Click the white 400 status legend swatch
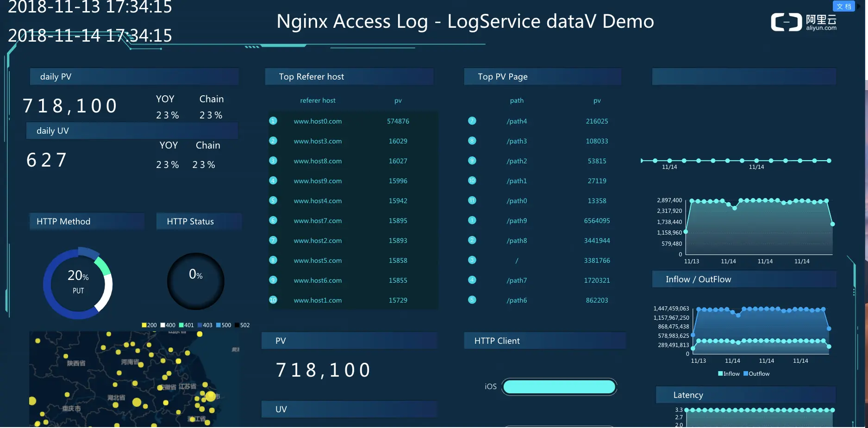 163,325
